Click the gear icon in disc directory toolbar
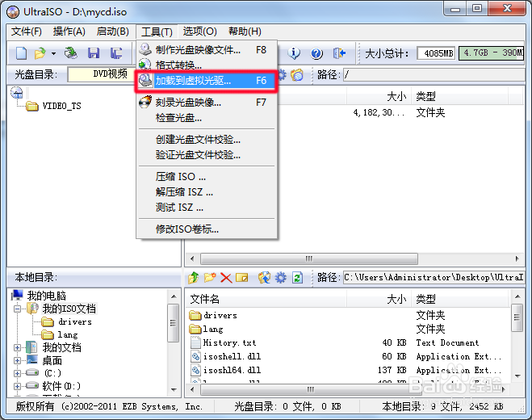Screen dimensions: 532x420 coord(283,74)
